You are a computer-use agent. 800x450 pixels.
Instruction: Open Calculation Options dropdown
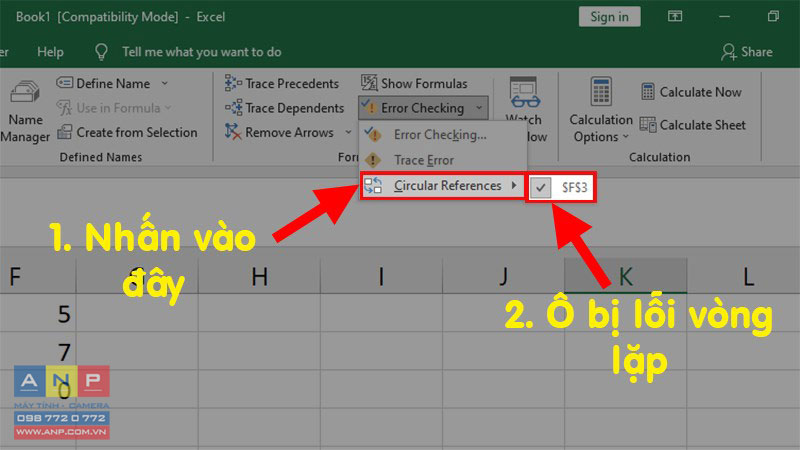pos(601,110)
